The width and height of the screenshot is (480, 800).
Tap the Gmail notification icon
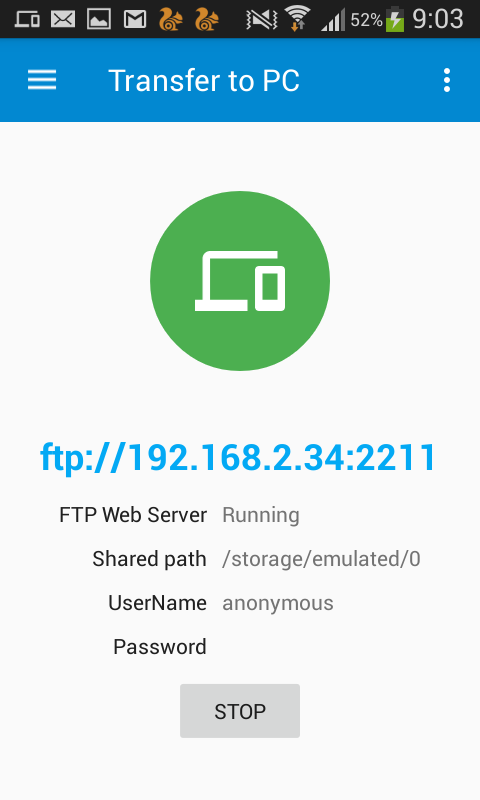(x=135, y=19)
